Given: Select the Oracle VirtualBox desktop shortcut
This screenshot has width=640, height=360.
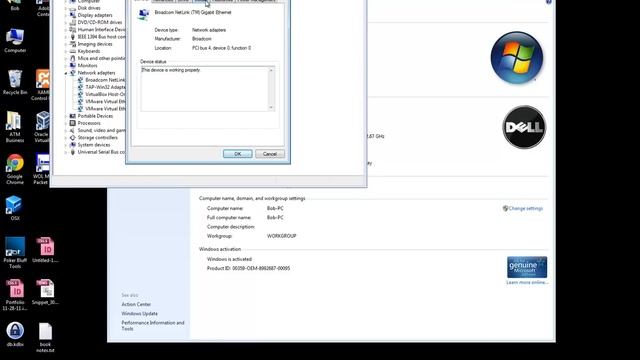Looking at the screenshot, I should 42,127.
